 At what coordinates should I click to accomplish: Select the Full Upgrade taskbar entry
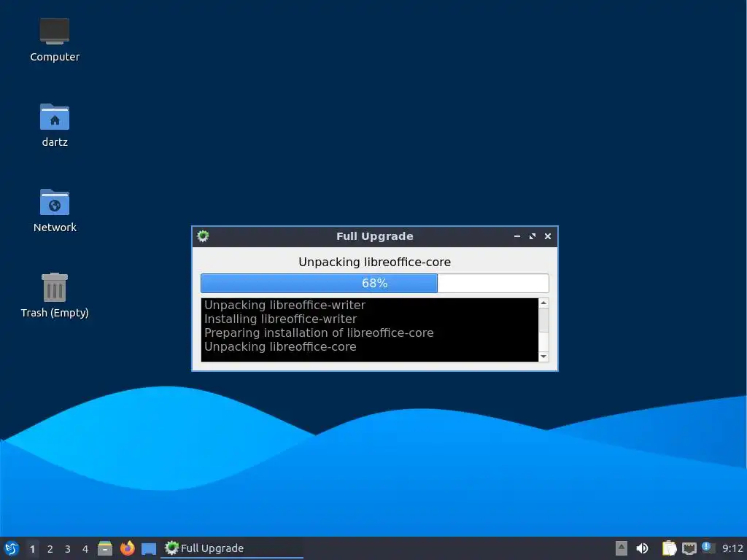coord(232,548)
